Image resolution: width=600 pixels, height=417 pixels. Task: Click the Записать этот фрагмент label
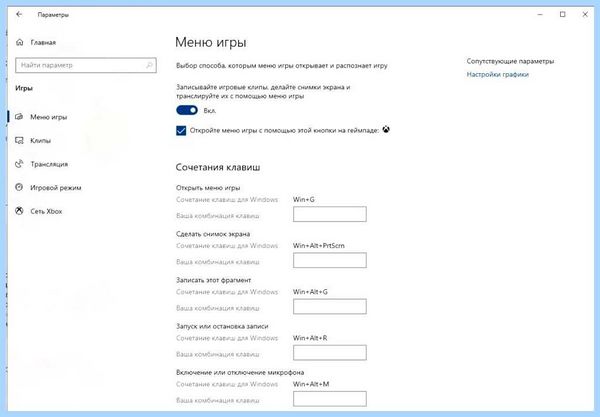214,280
